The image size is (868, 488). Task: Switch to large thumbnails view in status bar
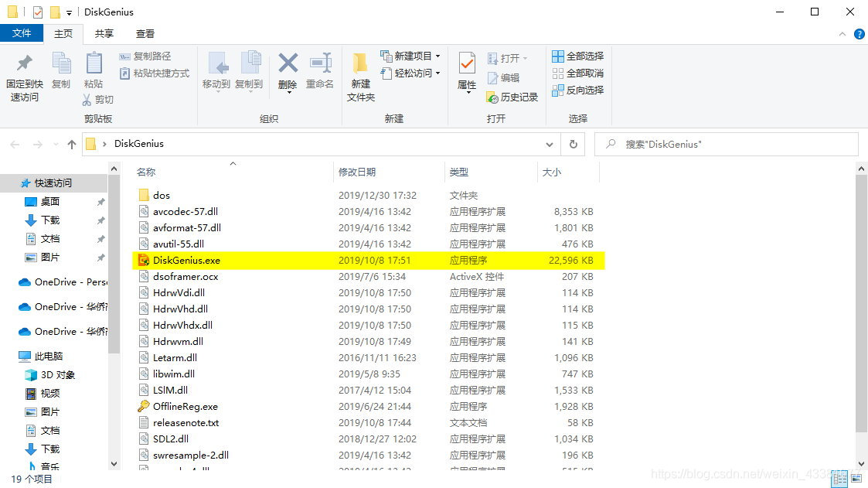pyautogui.click(x=858, y=479)
